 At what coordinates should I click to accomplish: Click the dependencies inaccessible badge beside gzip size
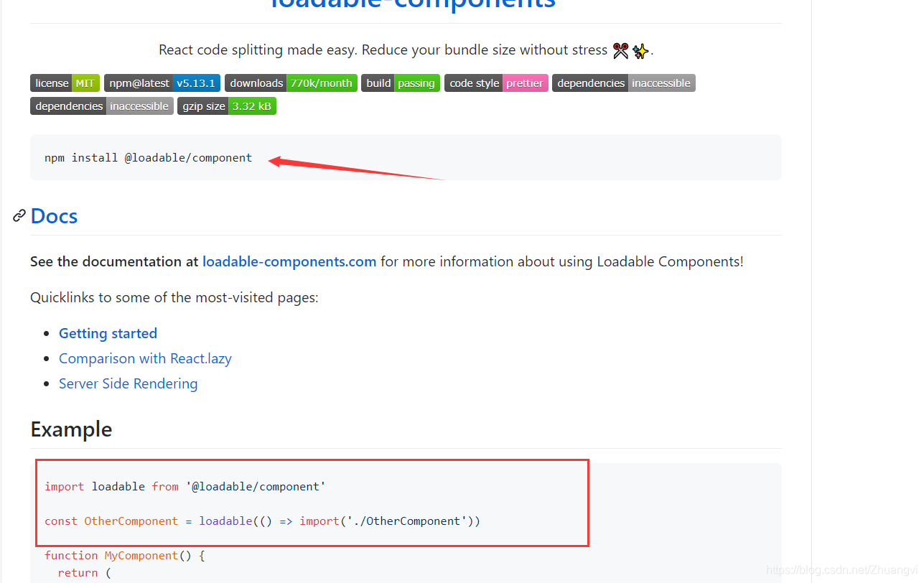102,106
